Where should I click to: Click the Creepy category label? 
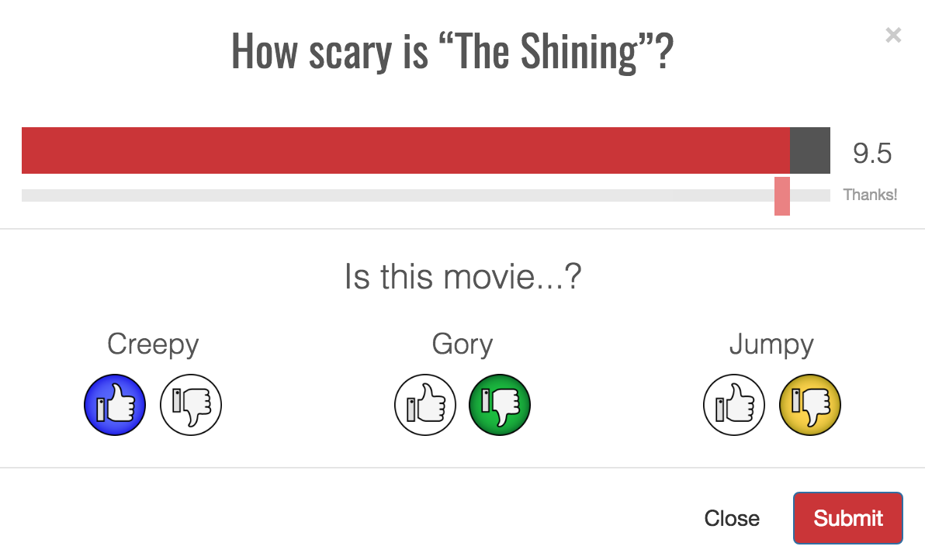153,344
